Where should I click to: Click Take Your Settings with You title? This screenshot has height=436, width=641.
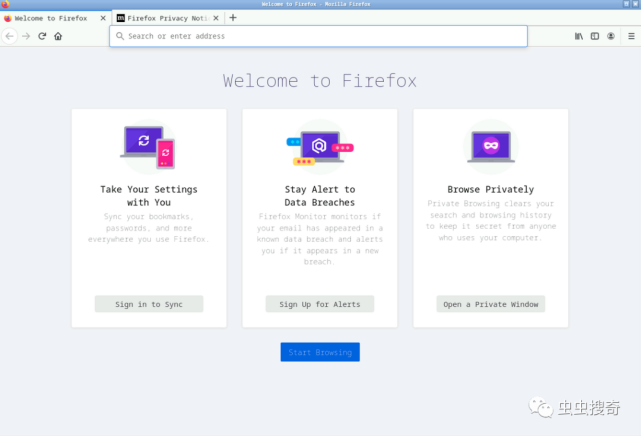pos(149,196)
